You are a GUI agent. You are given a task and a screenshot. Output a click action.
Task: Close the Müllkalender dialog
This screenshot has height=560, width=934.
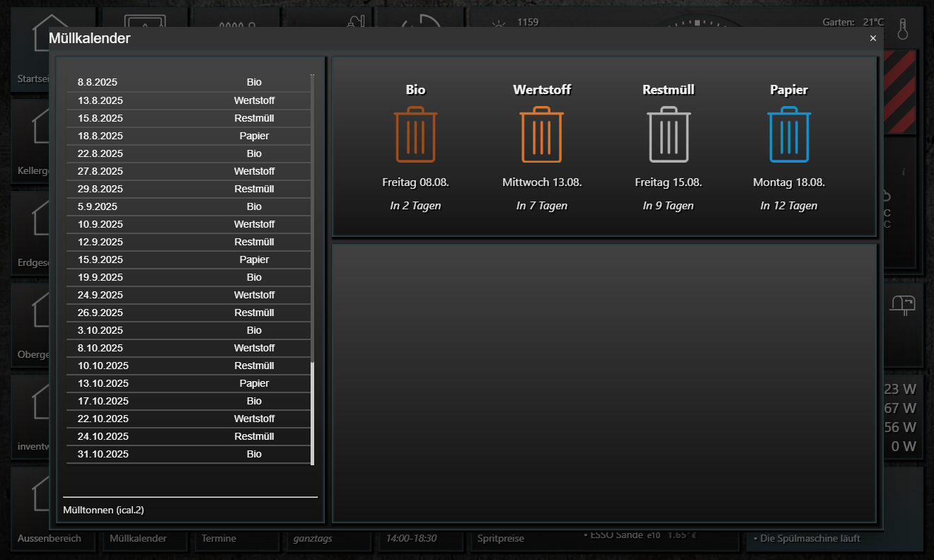tap(872, 38)
